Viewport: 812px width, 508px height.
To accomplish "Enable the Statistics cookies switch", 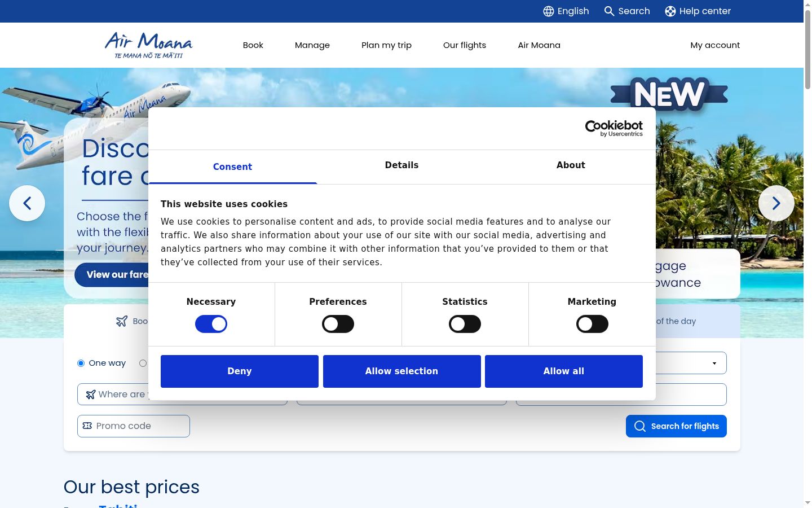I will click(465, 324).
